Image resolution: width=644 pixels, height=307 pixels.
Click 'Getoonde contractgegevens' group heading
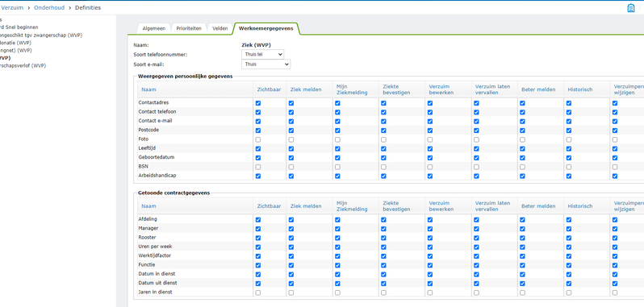tap(174, 193)
